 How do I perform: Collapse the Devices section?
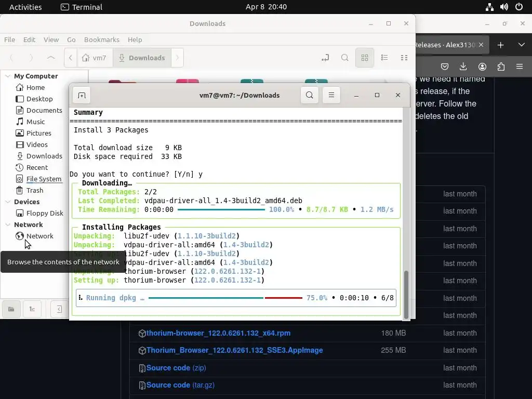click(x=8, y=202)
